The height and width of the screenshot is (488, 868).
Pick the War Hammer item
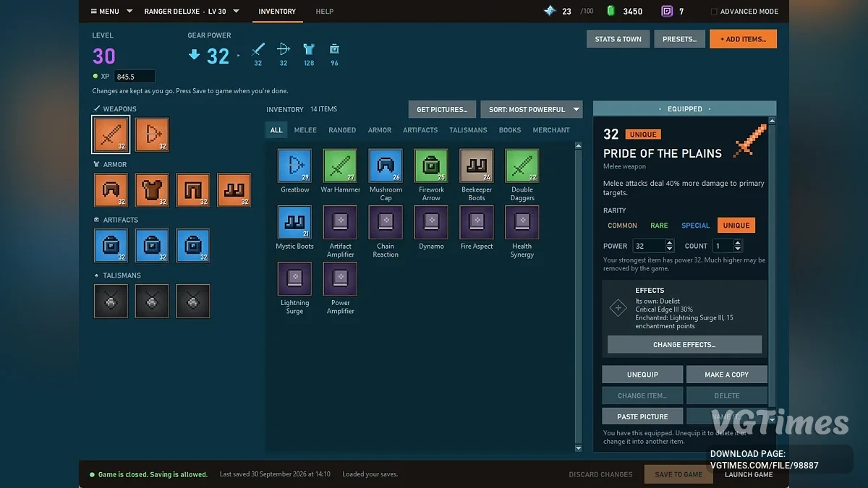[340, 166]
